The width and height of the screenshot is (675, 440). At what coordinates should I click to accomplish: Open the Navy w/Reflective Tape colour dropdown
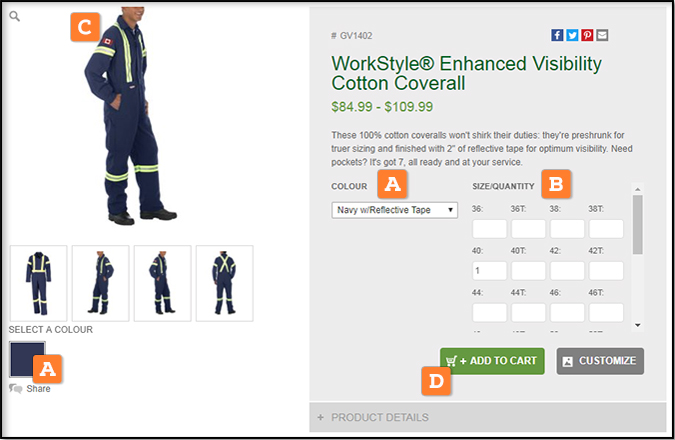tap(394, 210)
